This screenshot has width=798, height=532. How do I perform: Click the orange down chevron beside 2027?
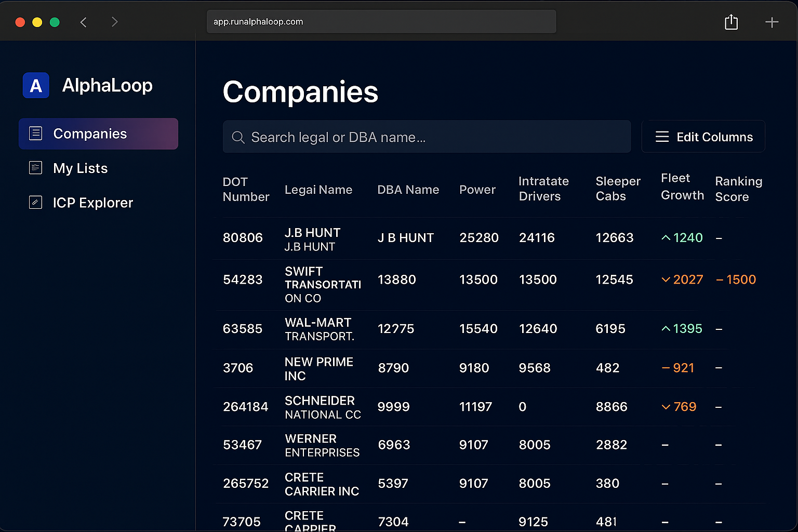click(x=666, y=280)
